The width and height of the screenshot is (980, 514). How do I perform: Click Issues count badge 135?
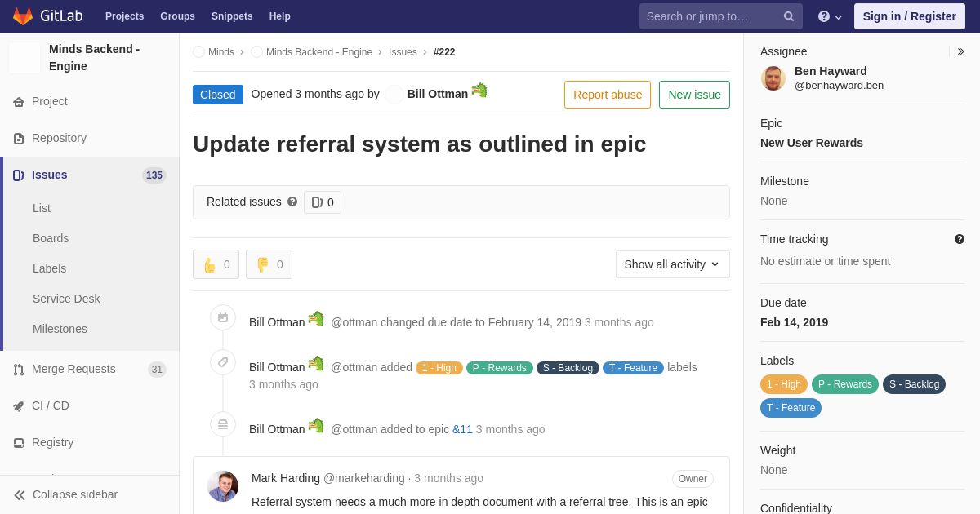point(154,175)
